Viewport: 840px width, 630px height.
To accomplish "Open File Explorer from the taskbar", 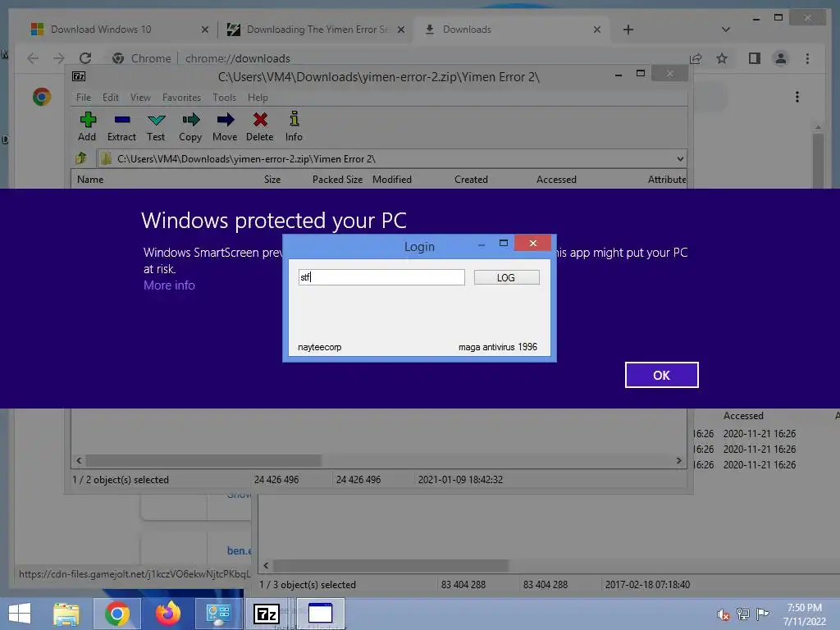I will point(66,614).
